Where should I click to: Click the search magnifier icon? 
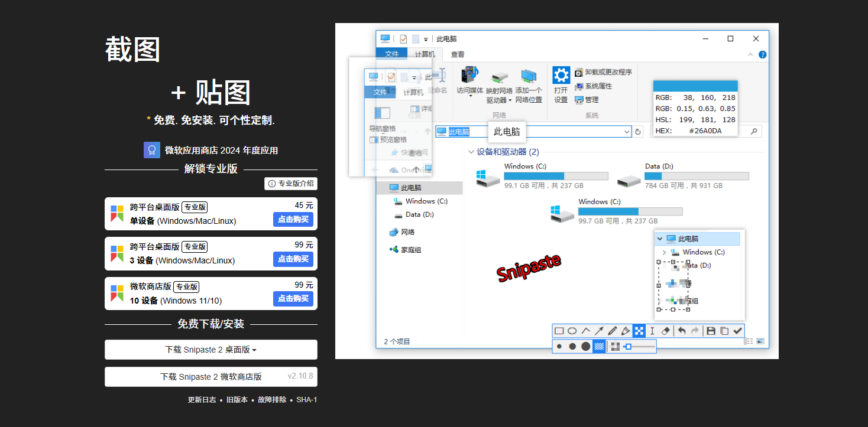754,132
